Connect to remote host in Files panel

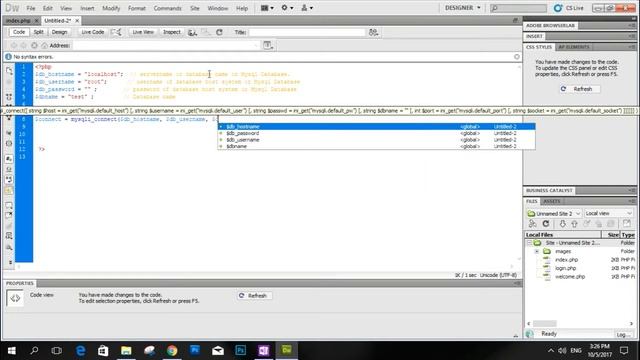[x=533, y=224]
